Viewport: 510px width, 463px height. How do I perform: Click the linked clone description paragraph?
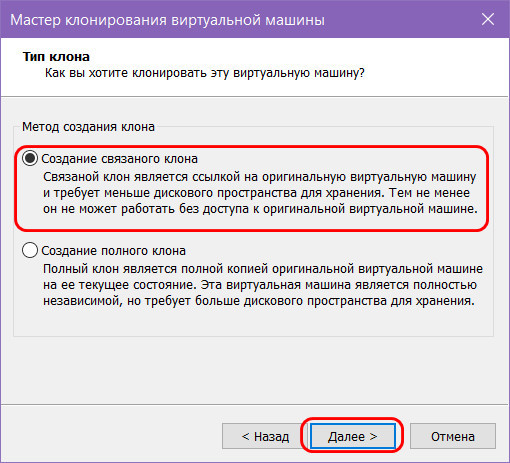[x=260, y=193]
